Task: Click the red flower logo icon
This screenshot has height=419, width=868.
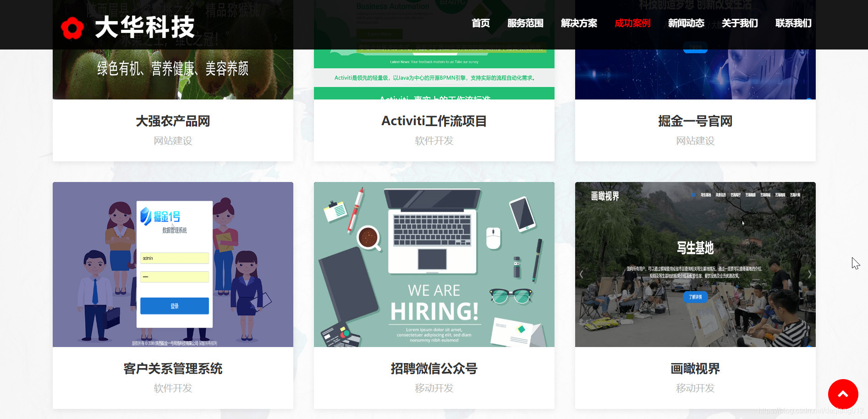Action: click(x=72, y=28)
